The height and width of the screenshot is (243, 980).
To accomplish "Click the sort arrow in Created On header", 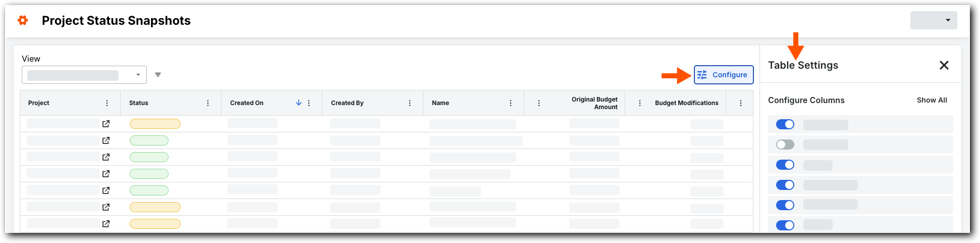I will coord(299,103).
